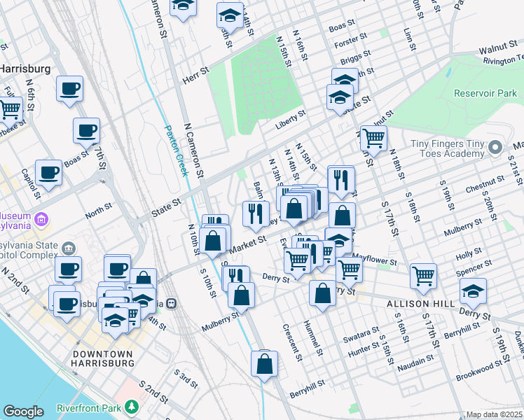
Task: Click the Map data ©2025 attribution
Action: click(494, 414)
